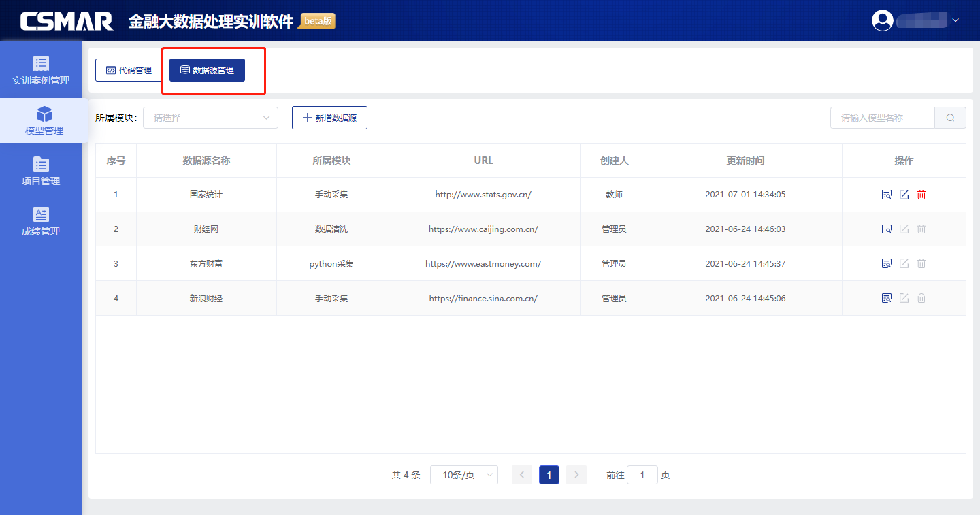
Task: Expand the user account menu arrow
Action: (x=955, y=20)
